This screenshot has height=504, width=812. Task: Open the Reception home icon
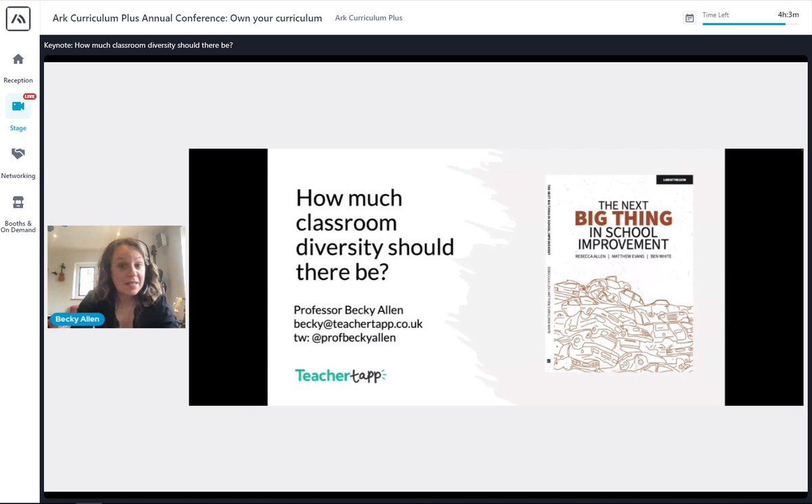(x=18, y=59)
